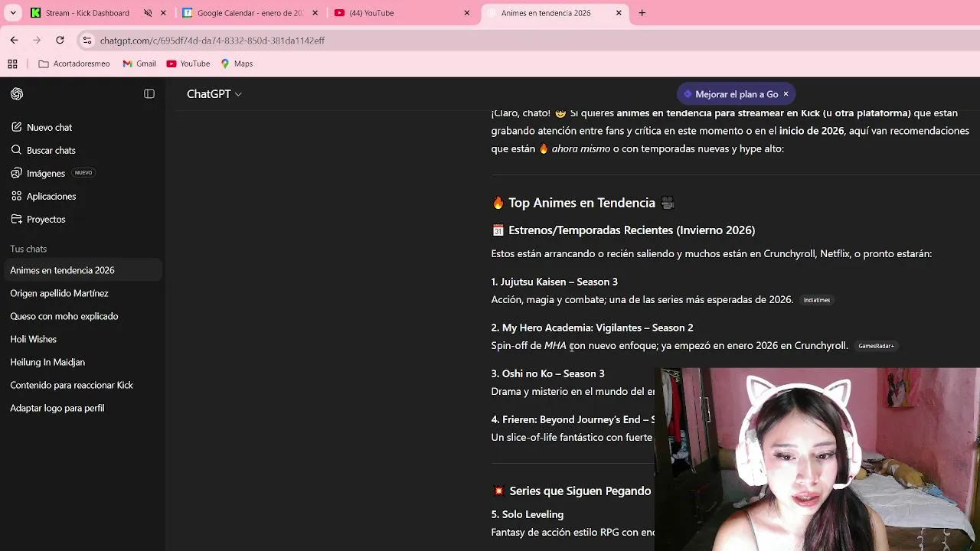
Task: Open chat Animes en tendencia 2026
Action: pyautogui.click(x=81, y=270)
